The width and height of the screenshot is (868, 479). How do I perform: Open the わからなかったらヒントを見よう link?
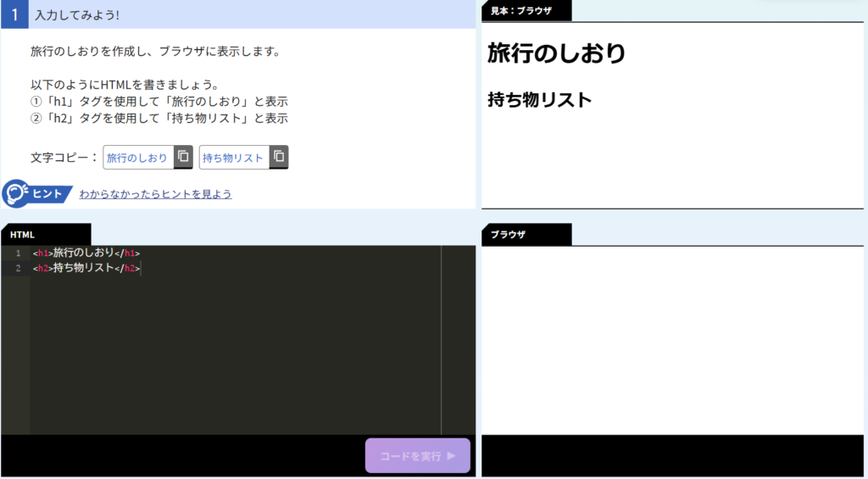point(155,194)
